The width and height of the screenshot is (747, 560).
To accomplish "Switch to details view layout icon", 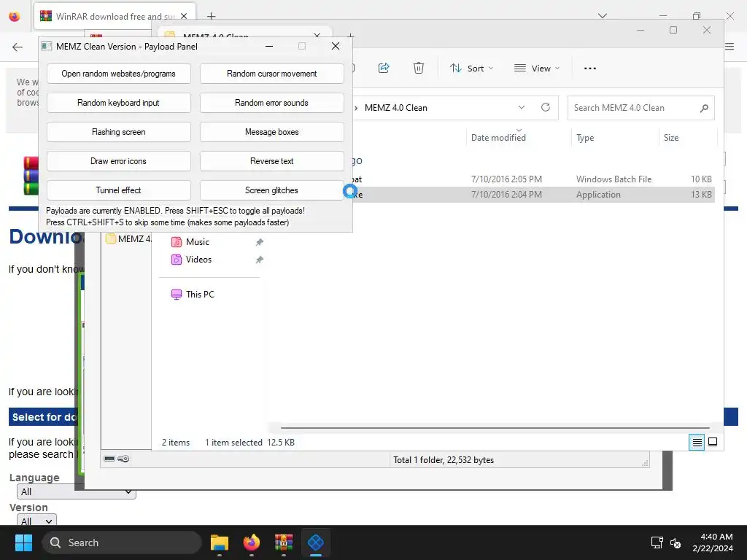I will 697,443.
